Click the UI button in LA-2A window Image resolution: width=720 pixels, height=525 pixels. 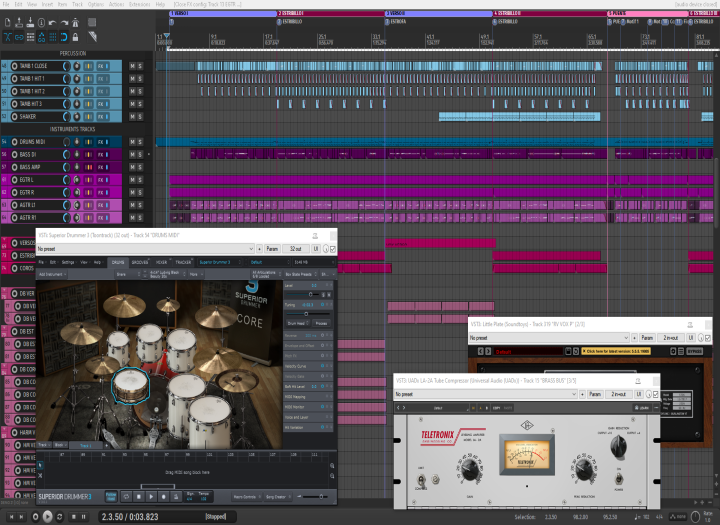pyautogui.click(x=639, y=394)
